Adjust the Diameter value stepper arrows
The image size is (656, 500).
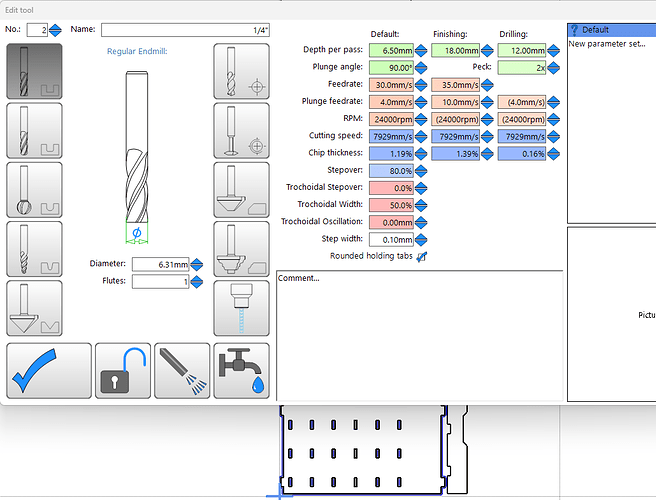tap(196, 265)
